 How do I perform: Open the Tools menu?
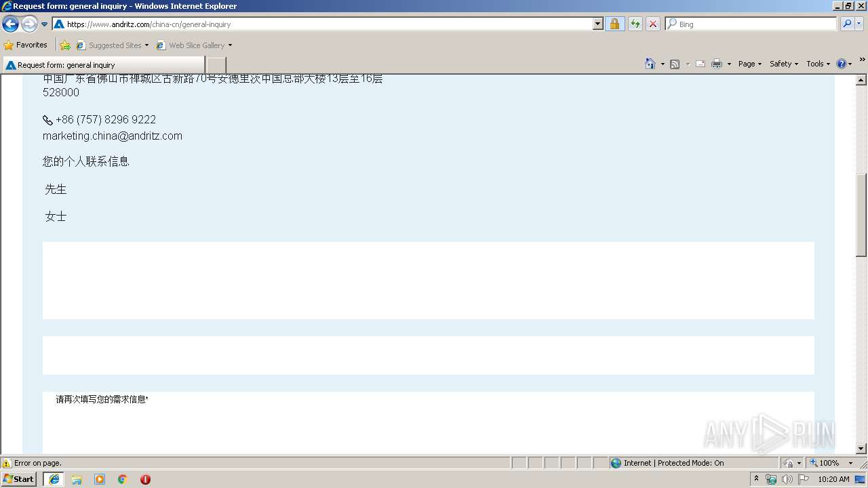[x=818, y=64]
